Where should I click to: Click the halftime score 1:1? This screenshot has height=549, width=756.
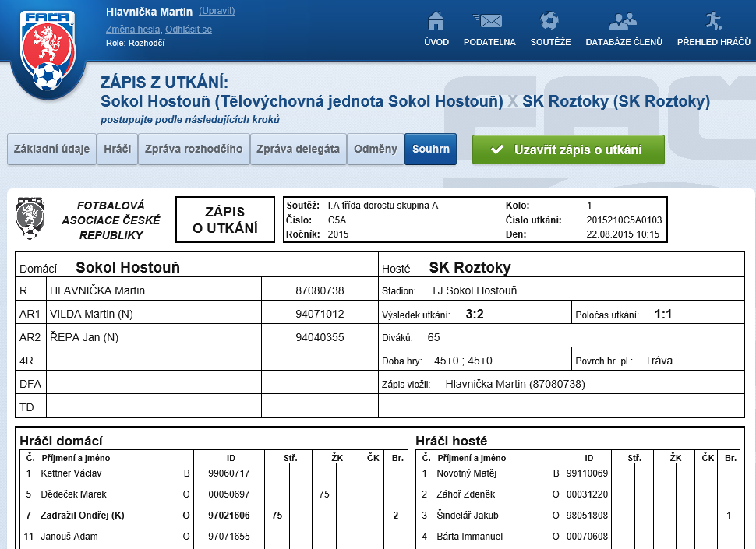[663, 314]
